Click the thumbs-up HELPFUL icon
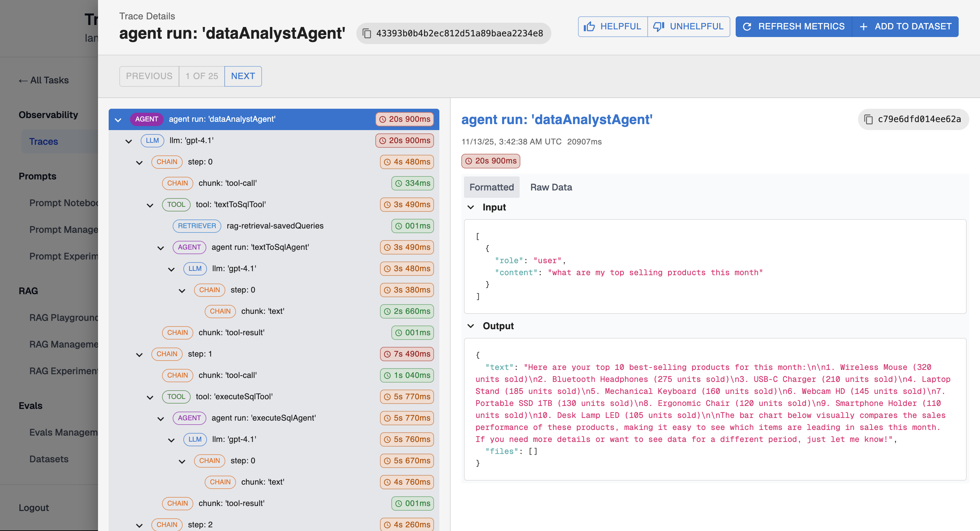This screenshot has height=531, width=980. point(589,27)
